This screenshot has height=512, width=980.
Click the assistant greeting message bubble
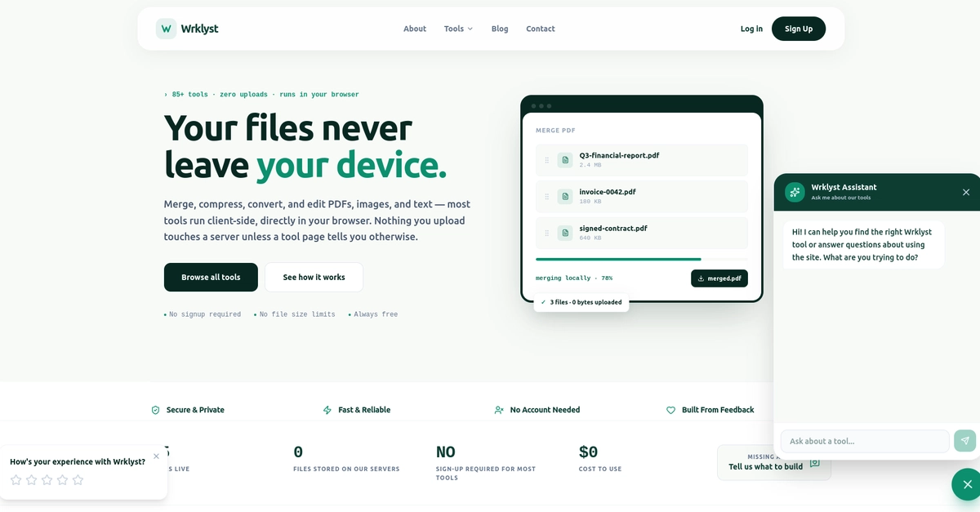(863, 244)
